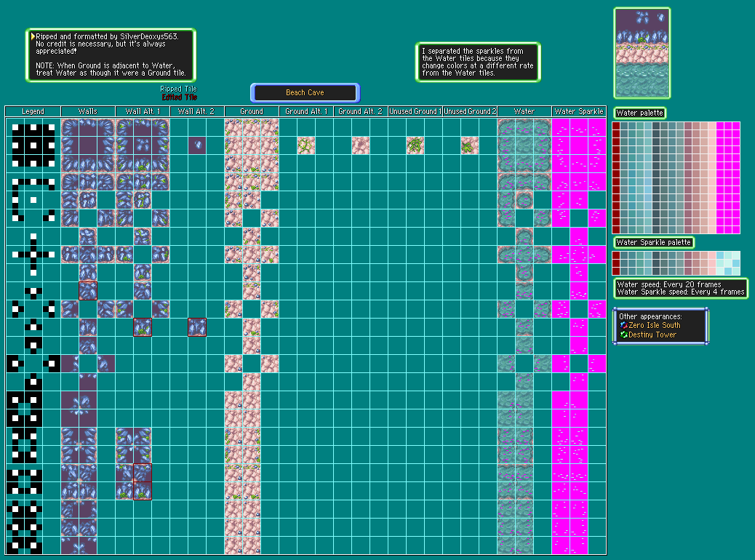Viewport: 755px width, 560px height.
Task: Click the Ground column header
Action: pos(252,111)
